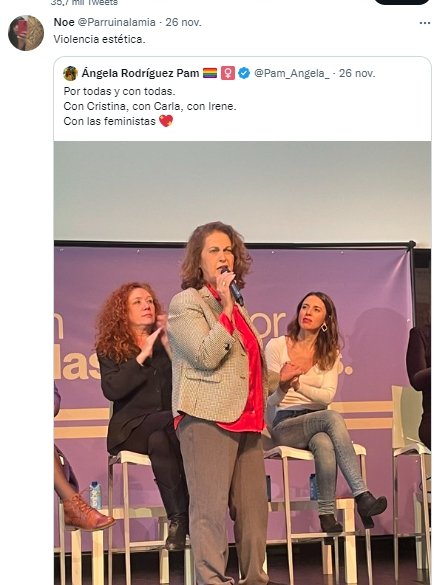Click Ángela Rodríguez Pam's small avatar
The width and height of the screenshot is (441, 585).
pyautogui.click(x=70, y=73)
